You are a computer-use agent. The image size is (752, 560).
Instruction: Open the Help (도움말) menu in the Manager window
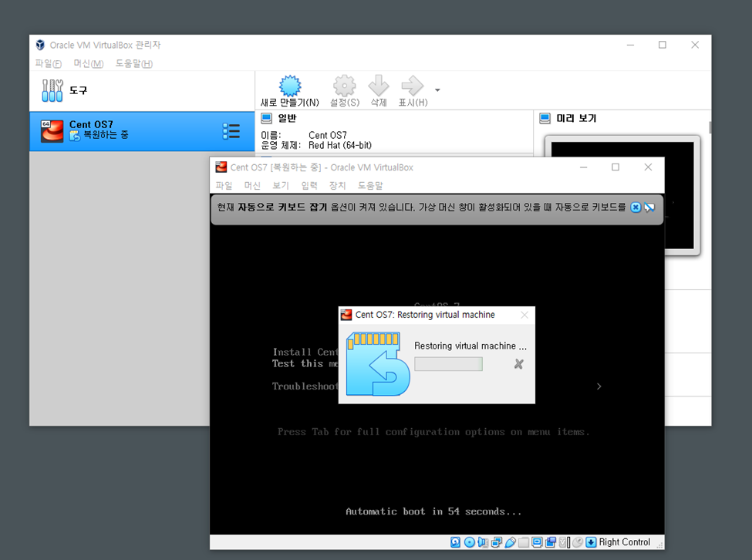click(133, 63)
